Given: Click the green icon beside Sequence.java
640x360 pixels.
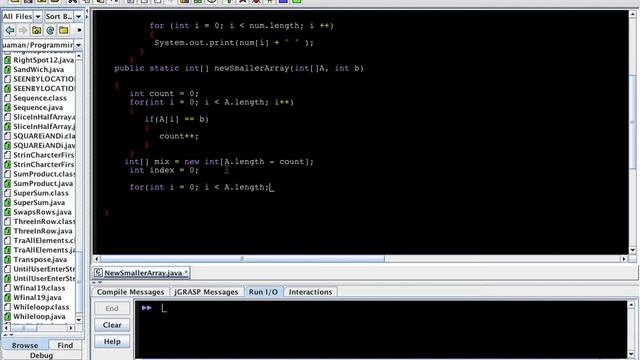Looking at the screenshot, I should [7, 107].
